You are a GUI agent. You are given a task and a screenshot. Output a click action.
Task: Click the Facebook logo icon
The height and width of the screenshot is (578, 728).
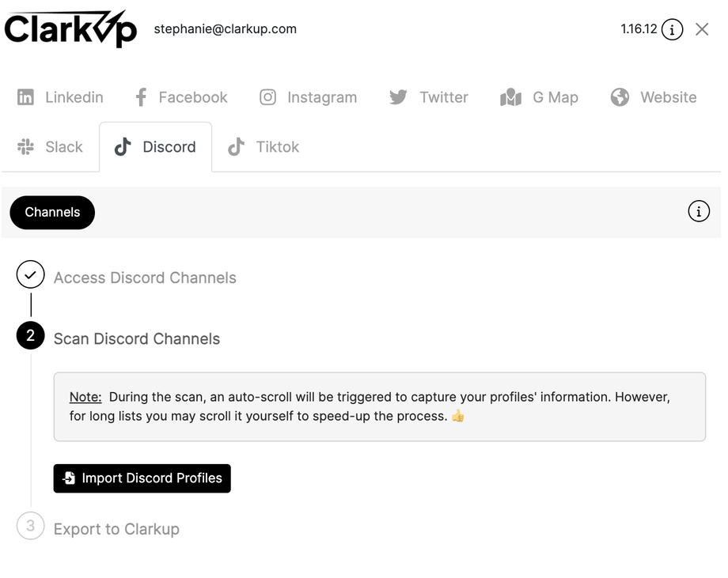point(141,97)
